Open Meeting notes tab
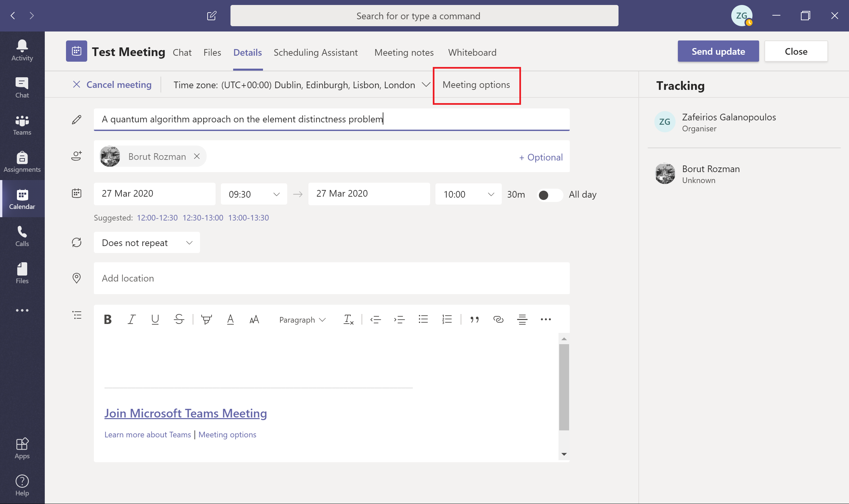This screenshot has height=504, width=849. 404,52
